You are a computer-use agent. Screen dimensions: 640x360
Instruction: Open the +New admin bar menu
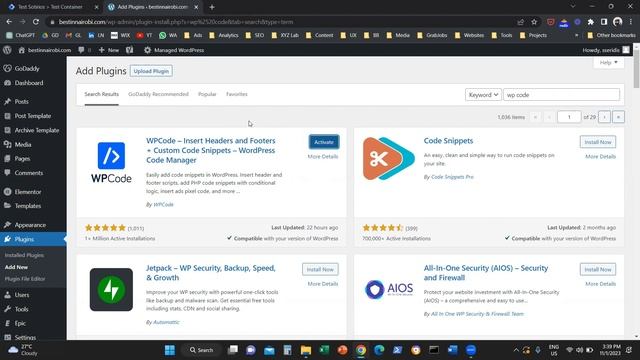coord(109,50)
